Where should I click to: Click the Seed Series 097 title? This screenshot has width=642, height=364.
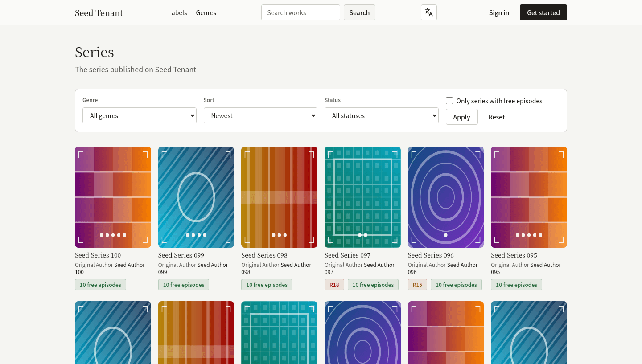[348, 255]
